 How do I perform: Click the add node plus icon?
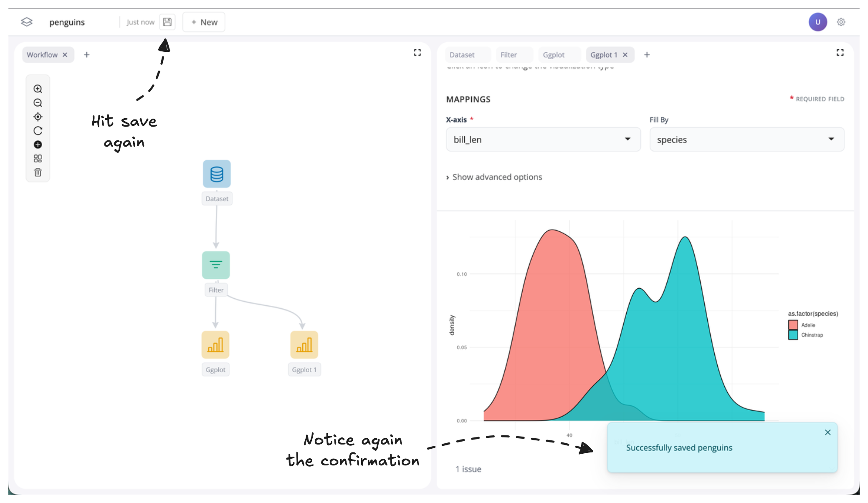38,145
